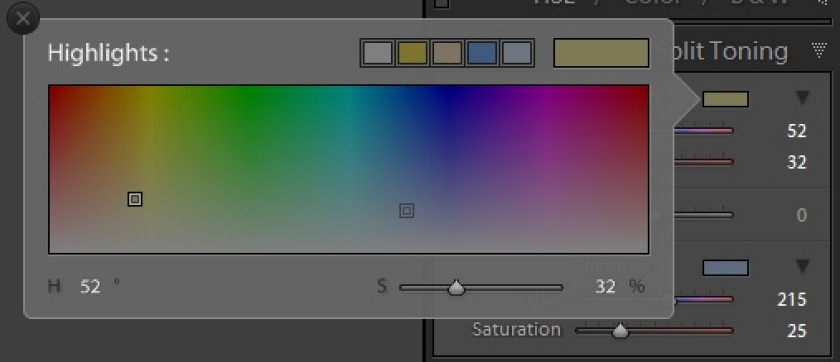Click the S saturation slider in the picker

tap(481, 288)
